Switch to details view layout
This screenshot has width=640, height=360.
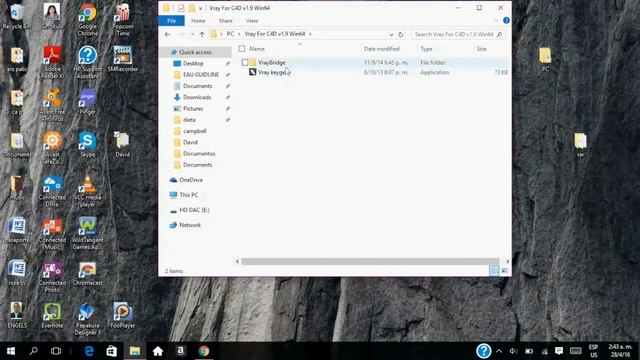click(x=494, y=271)
